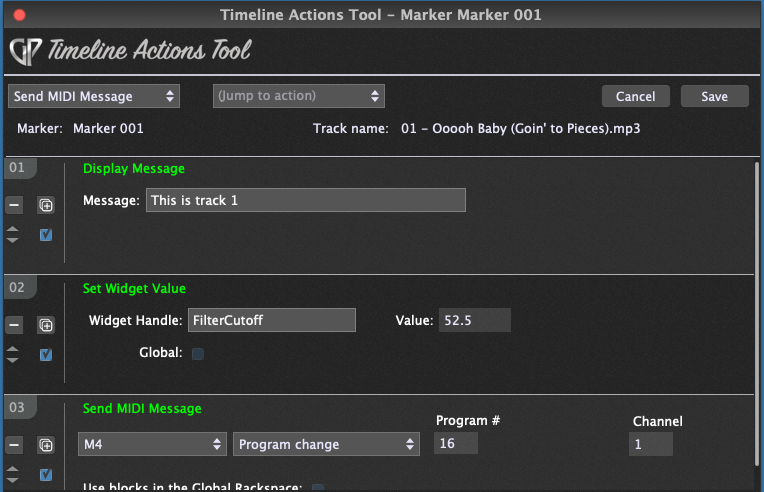Open the M4 device dropdown
This screenshot has height=492, width=764.
[152, 444]
